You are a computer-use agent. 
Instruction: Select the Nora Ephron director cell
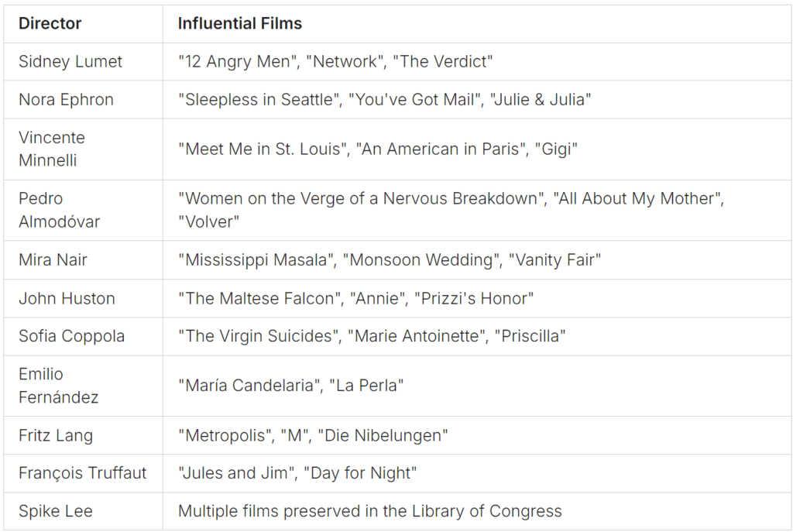coord(83,100)
